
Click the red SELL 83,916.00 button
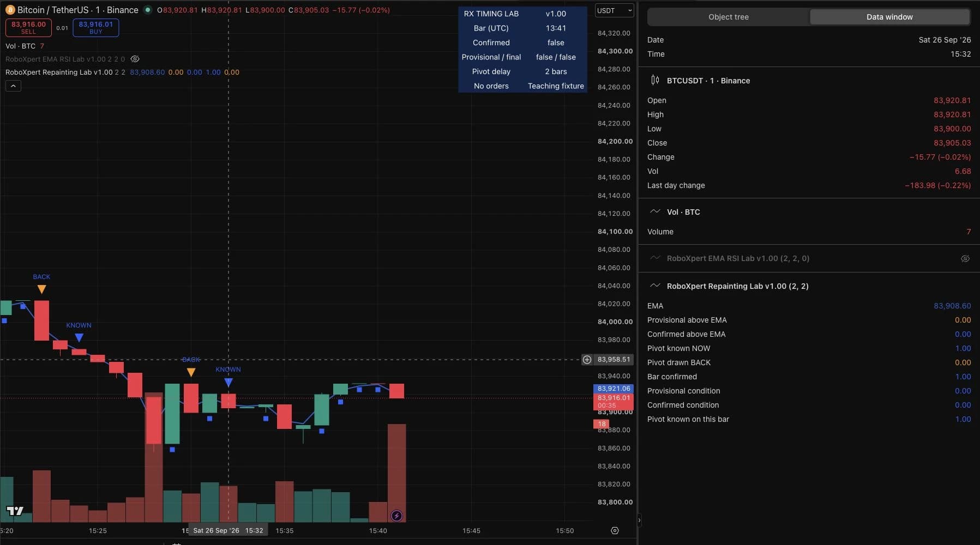(x=28, y=27)
